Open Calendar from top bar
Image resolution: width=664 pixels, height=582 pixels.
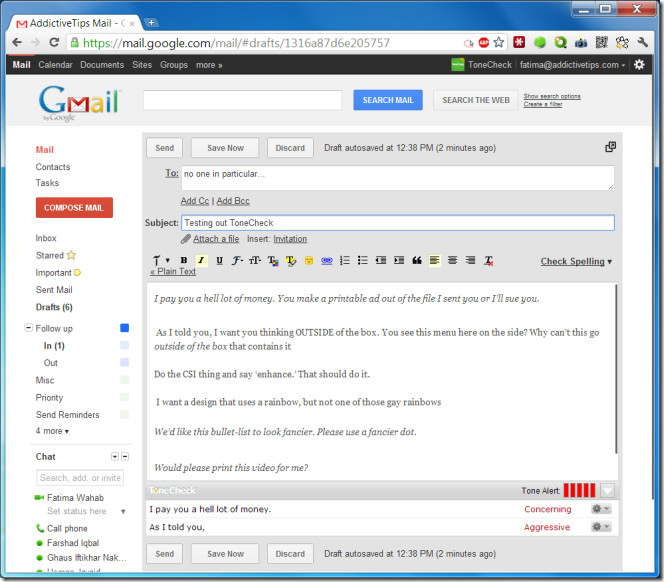pos(55,65)
